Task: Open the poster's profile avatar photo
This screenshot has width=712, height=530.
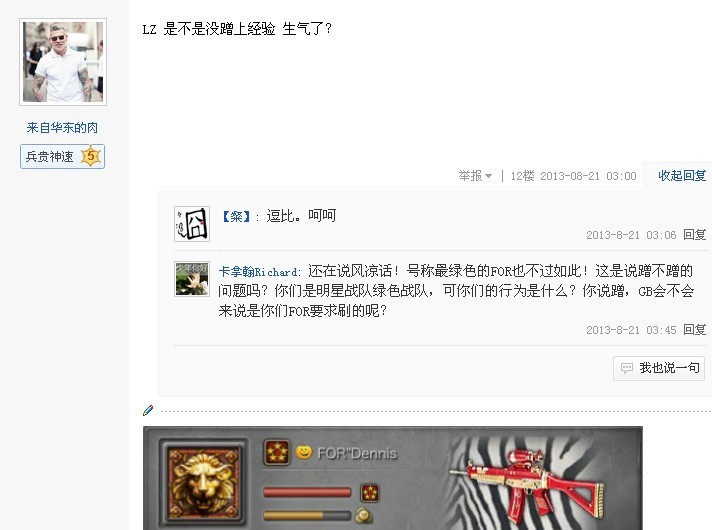Action: (63, 62)
